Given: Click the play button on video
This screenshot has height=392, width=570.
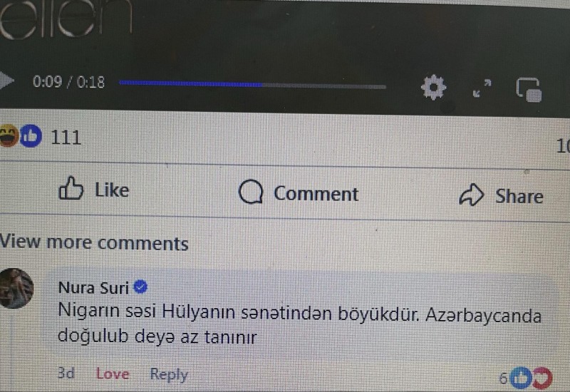Looking at the screenshot, I should [x=6, y=81].
